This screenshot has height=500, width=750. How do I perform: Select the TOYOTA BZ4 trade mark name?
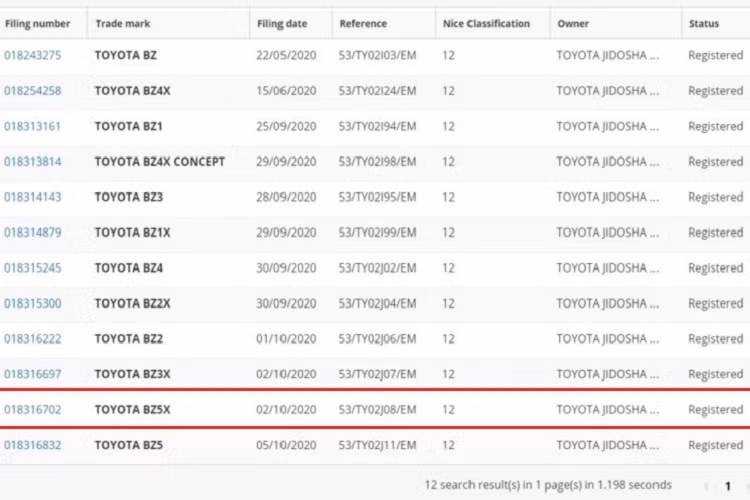(x=129, y=268)
